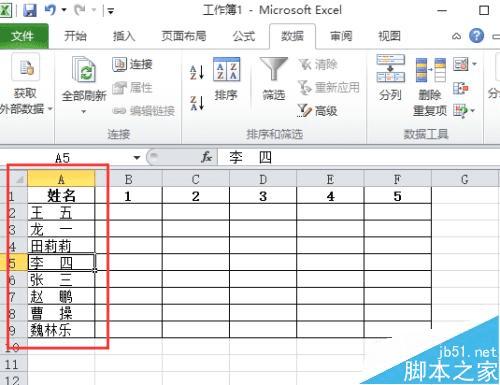Switch to the 页面布局 (Page Layout) tab
Image resolution: width=500 pixels, height=385 pixels.
pos(184,36)
